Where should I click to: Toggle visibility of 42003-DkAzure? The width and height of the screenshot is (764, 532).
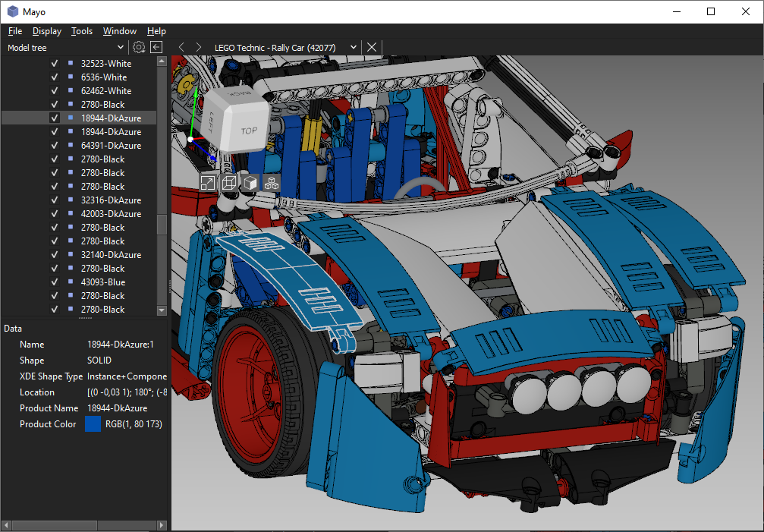54,213
